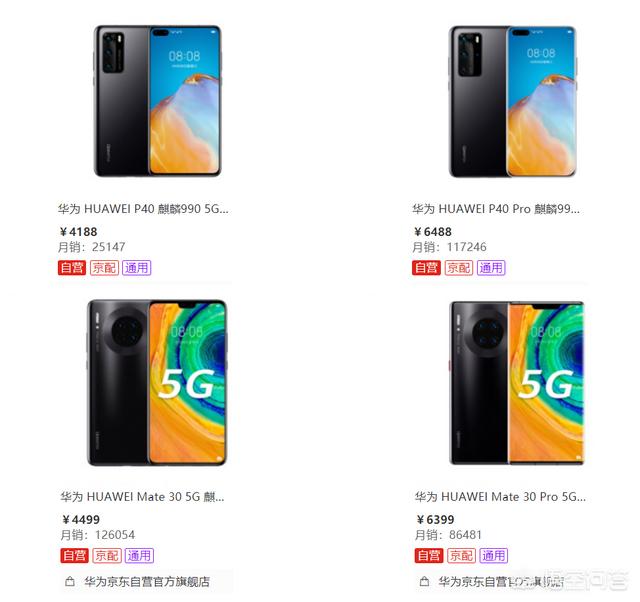The image size is (640, 602).
Task: Click the 通用 badge under Mate 30 5G
Action: 139,555
